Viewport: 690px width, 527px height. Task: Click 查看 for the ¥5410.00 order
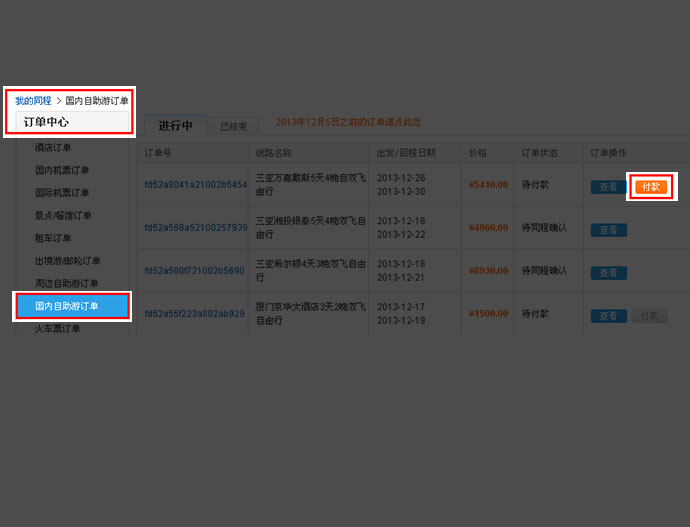(x=608, y=187)
